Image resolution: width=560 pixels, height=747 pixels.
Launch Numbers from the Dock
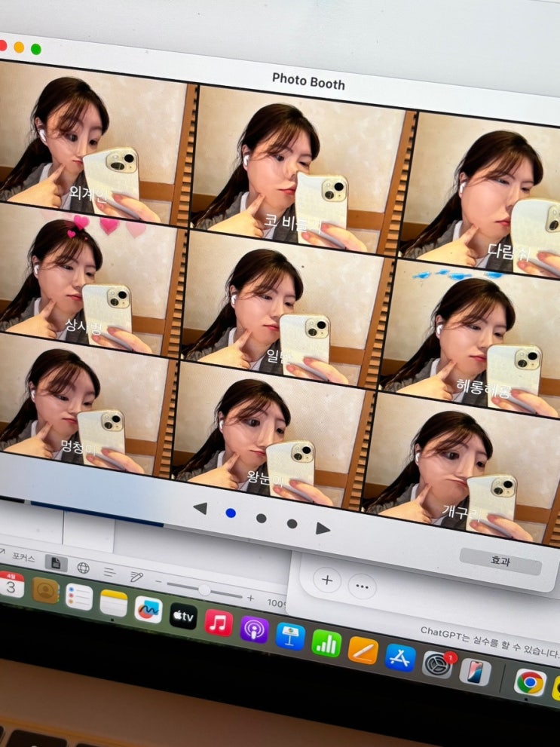(x=326, y=644)
